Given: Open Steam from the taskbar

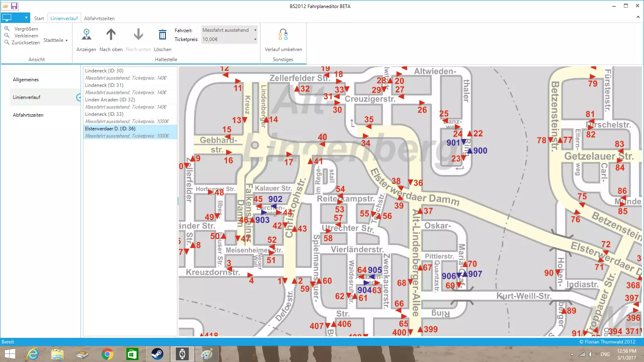Looking at the screenshot, I should coord(157,354).
